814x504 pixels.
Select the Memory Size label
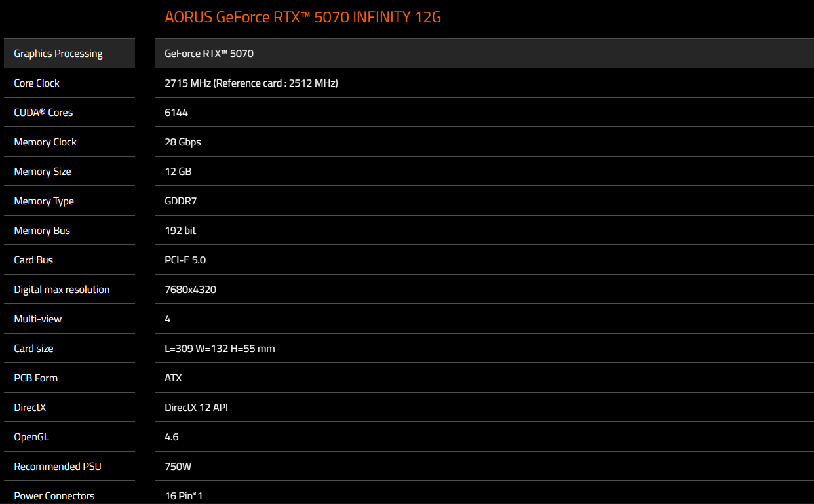(43, 172)
